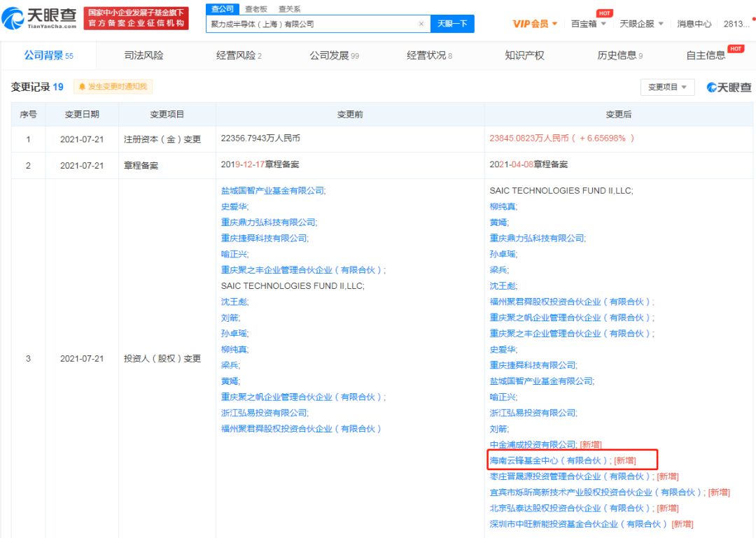Open the 天眼企服 menu
This screenshot has height=538, width=756.
(x=641, y=24)
